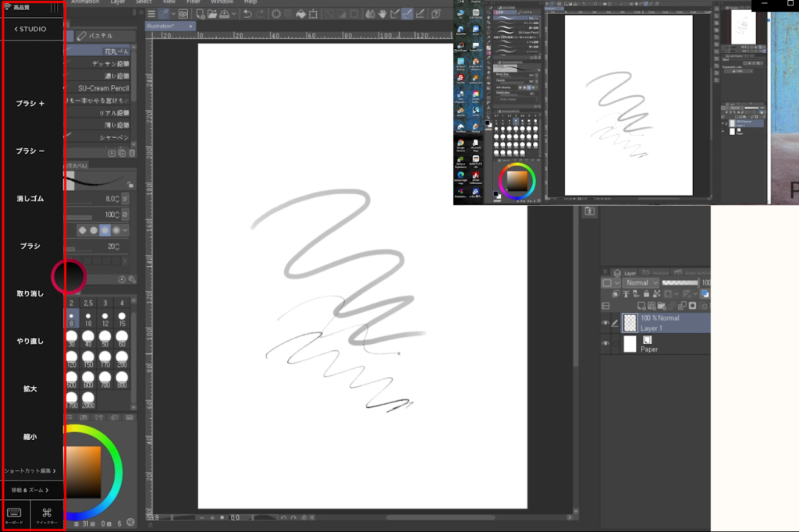The height and width of the screenshot is (532, 799).
Task: Click inside the color wheel's square color area
Action: point(83,471)
